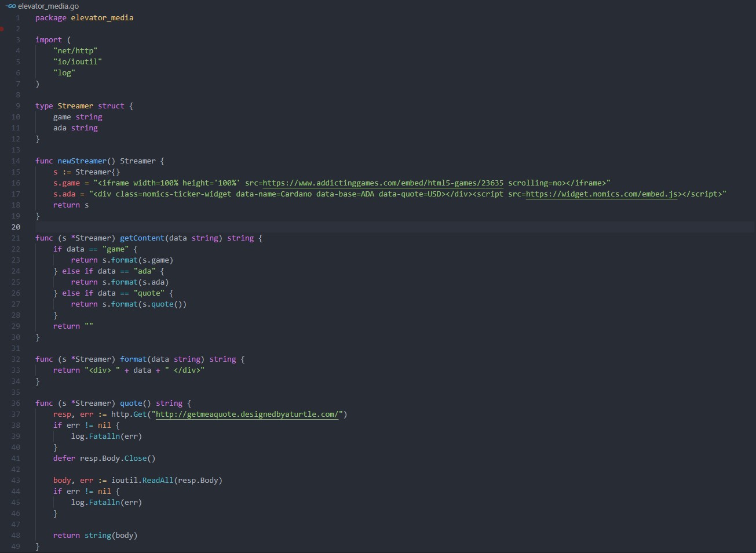Click line number 20 in the gutter
The height and width of the screenshot is (553, 756).
[x=16, y=227]
